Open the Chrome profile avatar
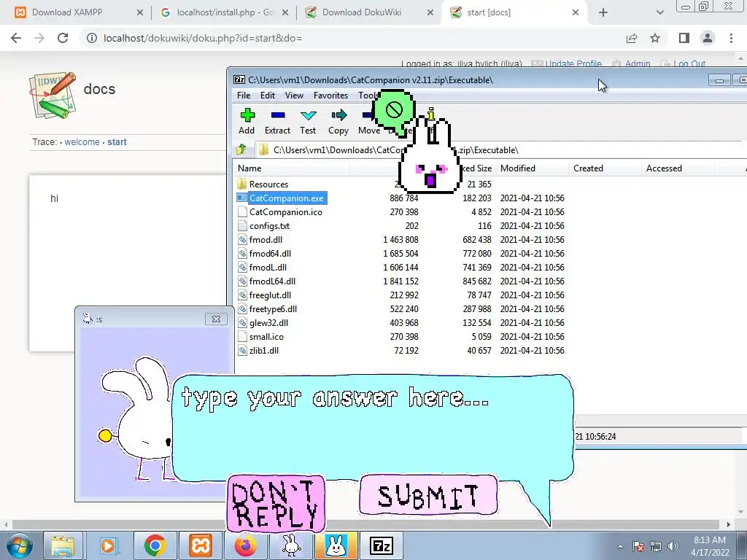 tap(708, 38)
